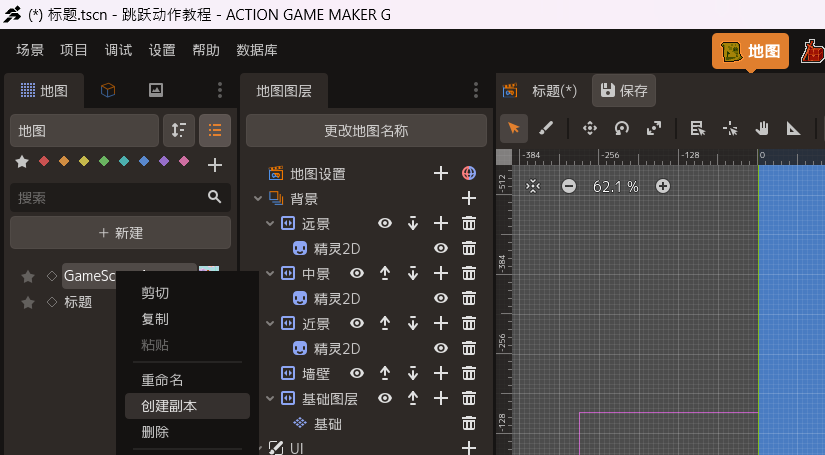825x455 pixels.
Task: Toggle the list view button
Action: coord(215,130)
